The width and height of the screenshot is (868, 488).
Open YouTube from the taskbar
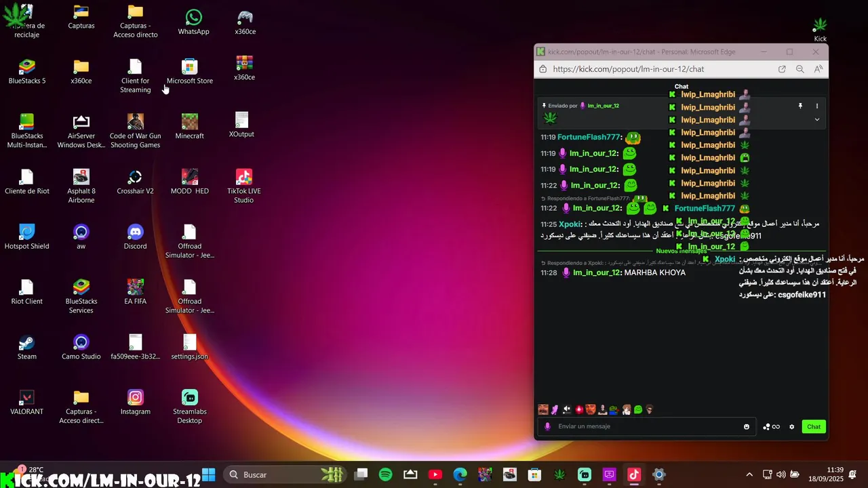coord(435,474)
